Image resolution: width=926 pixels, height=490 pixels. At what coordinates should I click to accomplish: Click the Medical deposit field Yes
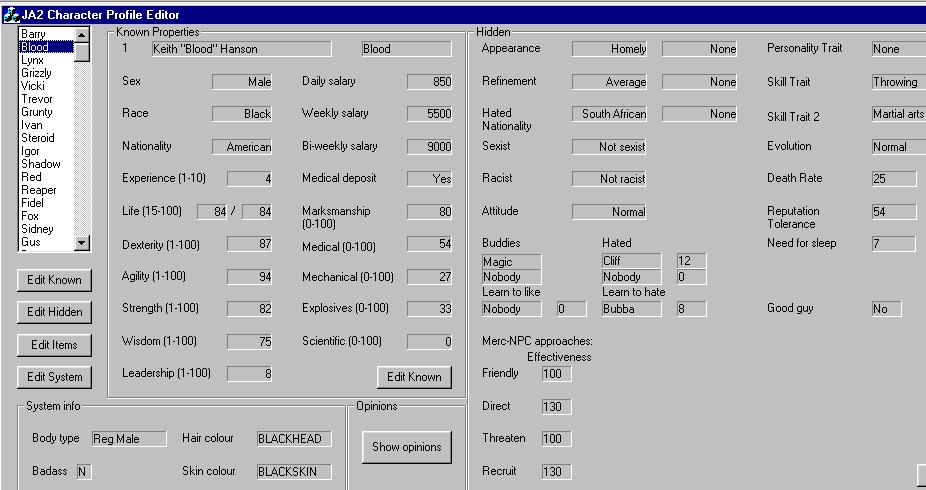pyautogui.click(x=429, y=178)
